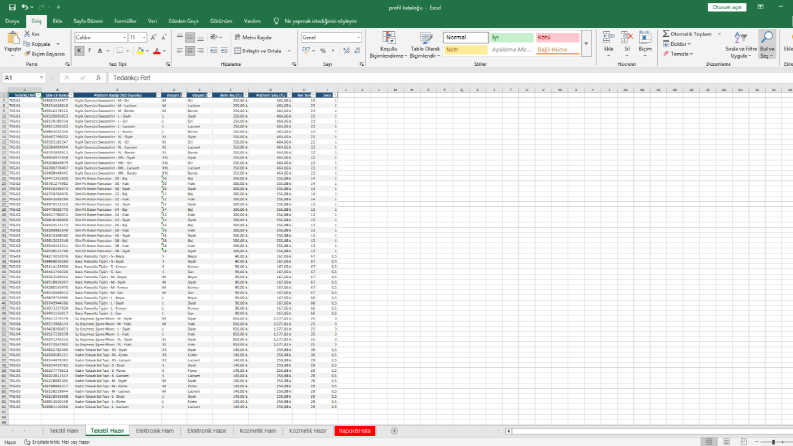Activate Biçim Boyacısı format painter
The width and height of the screenshot is (793, 446).
click(45, 54)
